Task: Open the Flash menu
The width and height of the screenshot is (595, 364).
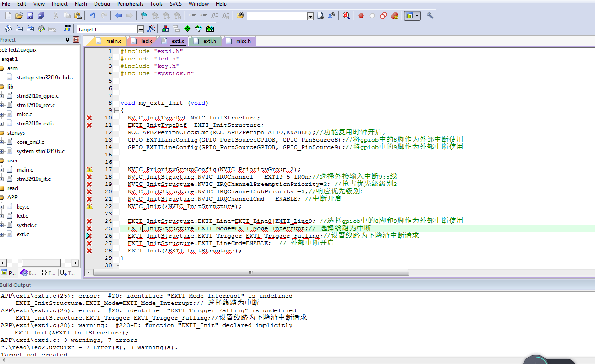Action: click(x=81, y=4)
